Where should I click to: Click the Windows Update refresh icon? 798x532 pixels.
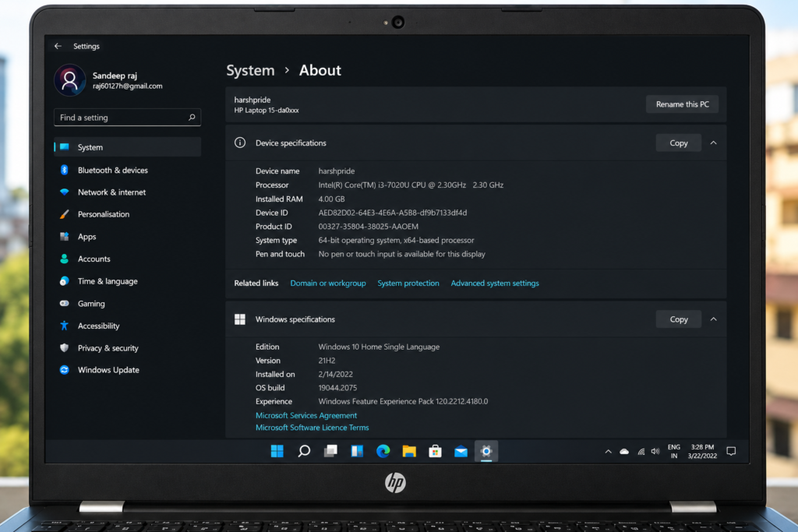click(64, 370)
